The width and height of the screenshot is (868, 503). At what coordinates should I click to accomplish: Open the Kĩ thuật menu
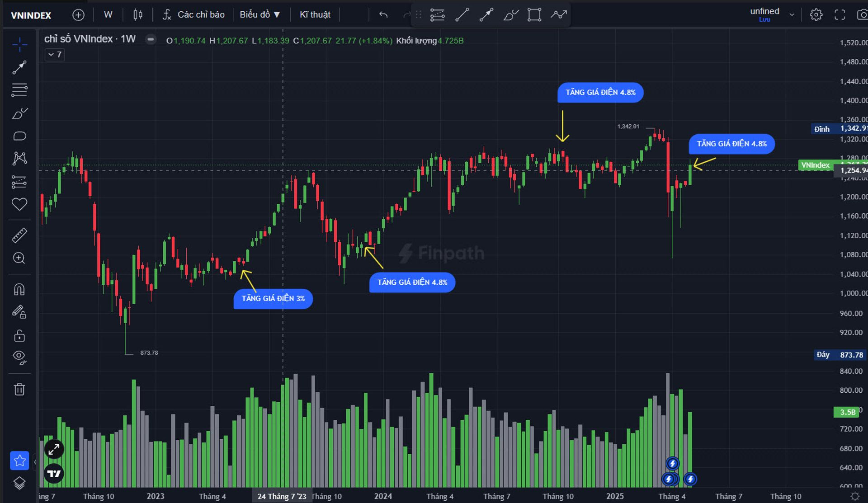[315, 15]
